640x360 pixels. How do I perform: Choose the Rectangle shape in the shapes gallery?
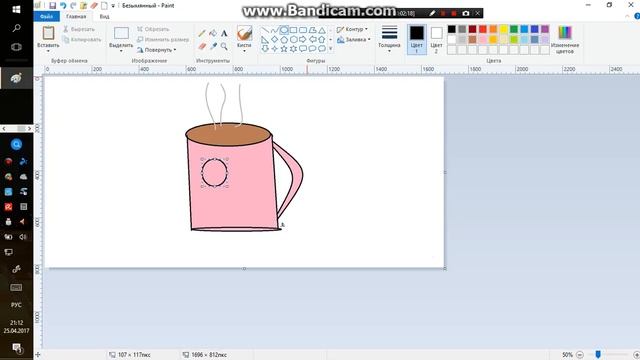coord(293,30)
